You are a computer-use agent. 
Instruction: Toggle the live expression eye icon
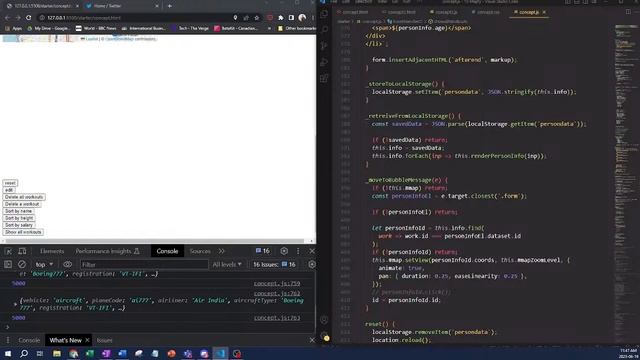67,264
